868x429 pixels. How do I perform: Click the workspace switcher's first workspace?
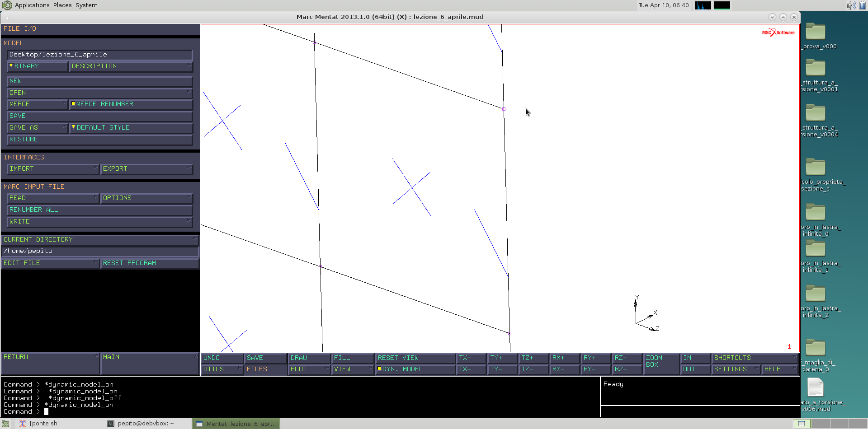coord(802,424)
